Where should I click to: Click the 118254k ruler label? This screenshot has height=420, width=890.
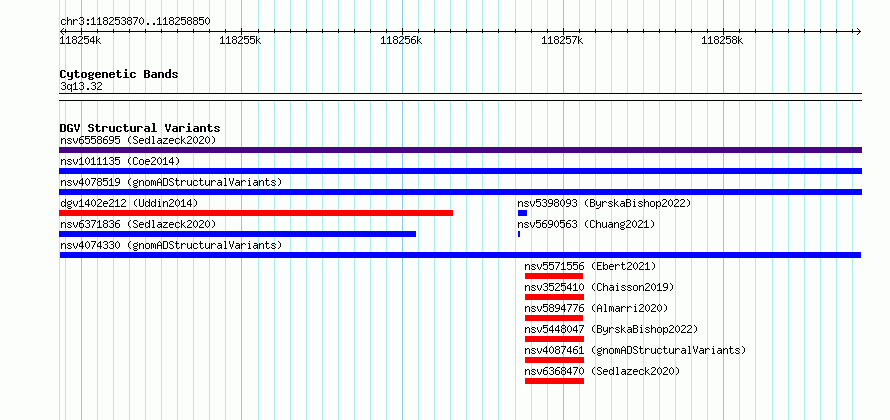[81, 40]
